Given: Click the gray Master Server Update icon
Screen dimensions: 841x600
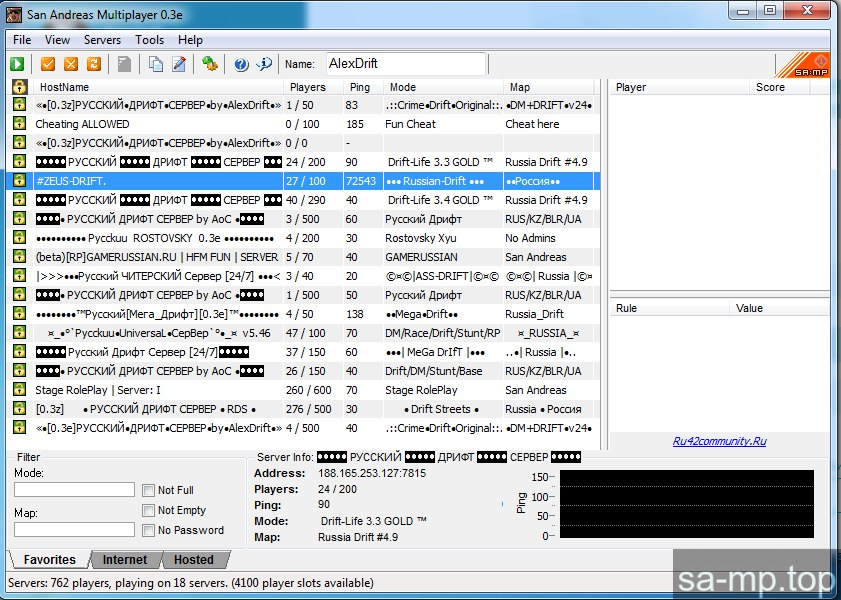Looking at the screenshot, I should [x=124, y=64].
